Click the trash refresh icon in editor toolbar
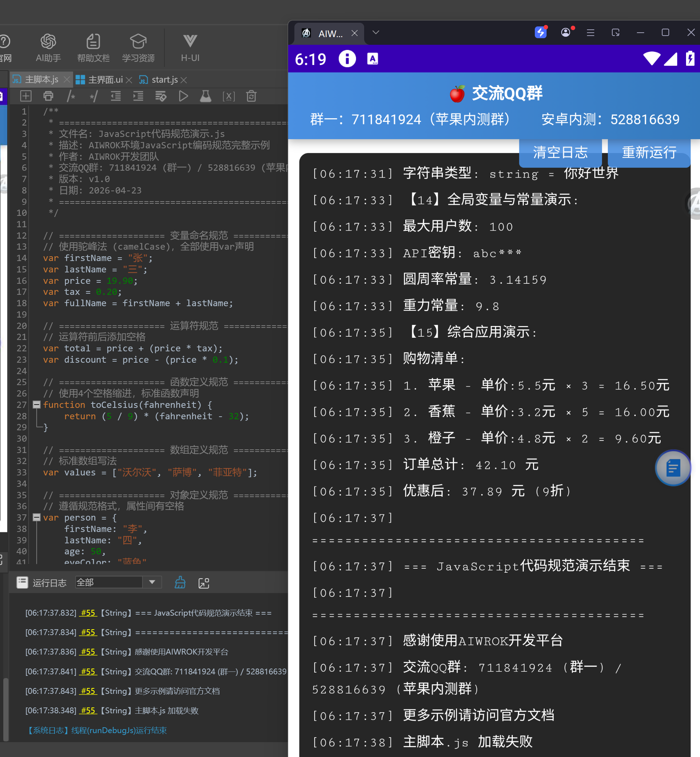Image resolution: width=700 pixels, height=757 pixels. point(251,96)
